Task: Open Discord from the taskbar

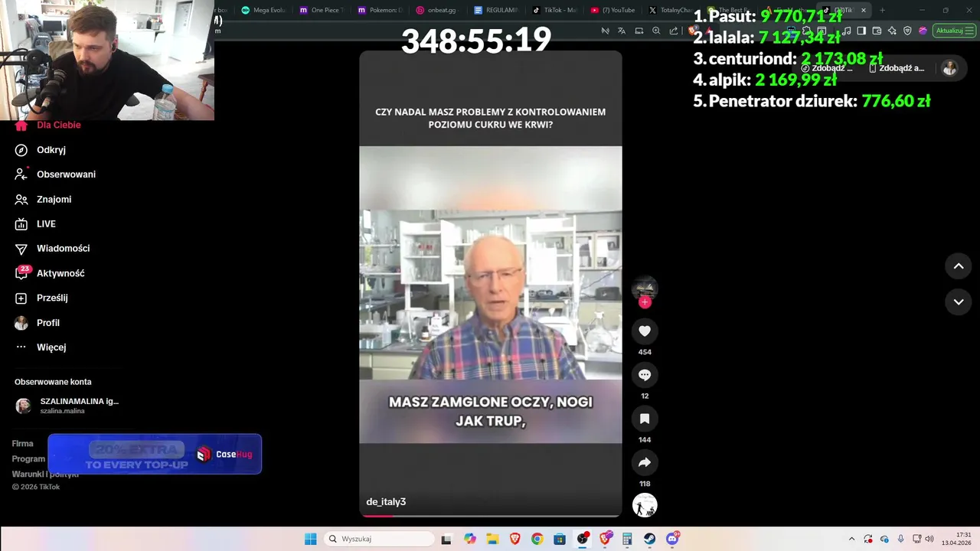Action: pos(672,539)
